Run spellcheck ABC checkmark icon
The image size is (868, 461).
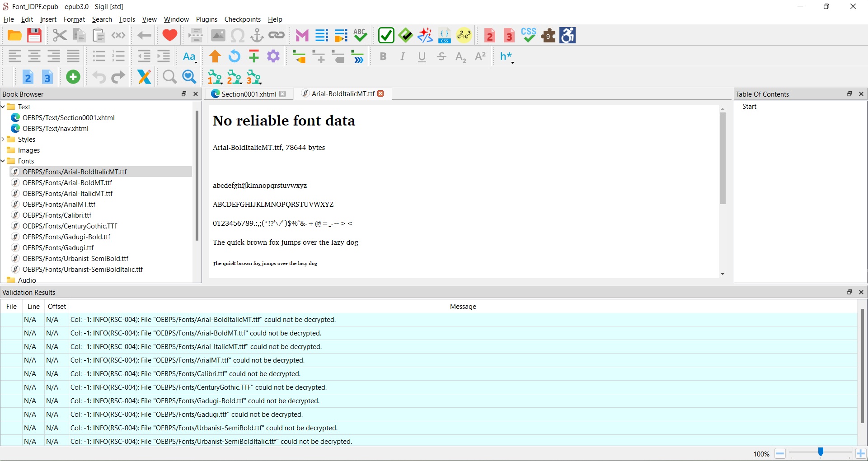pyautogui.click(x=360, y=35)
